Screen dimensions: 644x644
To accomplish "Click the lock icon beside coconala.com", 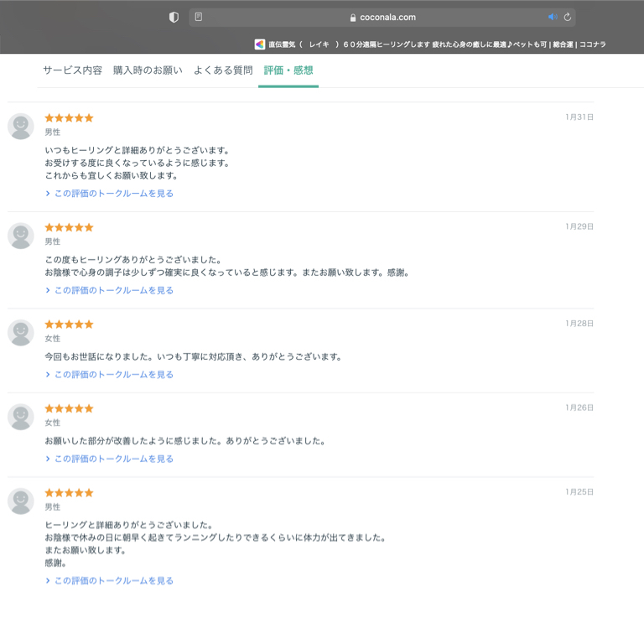I will click(x=353, y=18).
